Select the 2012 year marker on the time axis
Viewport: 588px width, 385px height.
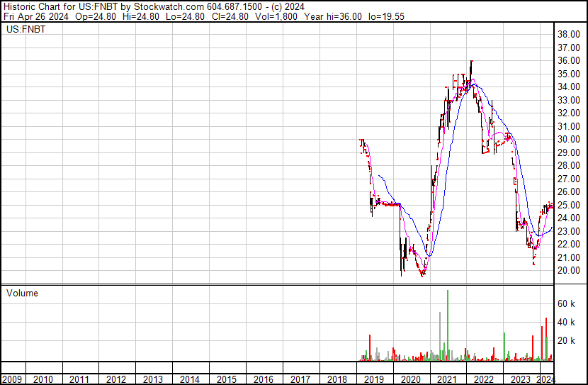pos(116,379)
